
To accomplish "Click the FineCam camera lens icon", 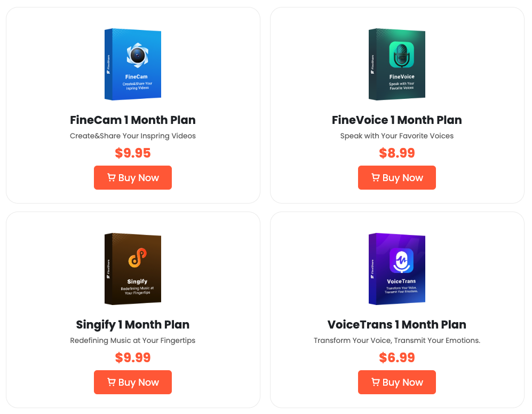I will 138,54.
